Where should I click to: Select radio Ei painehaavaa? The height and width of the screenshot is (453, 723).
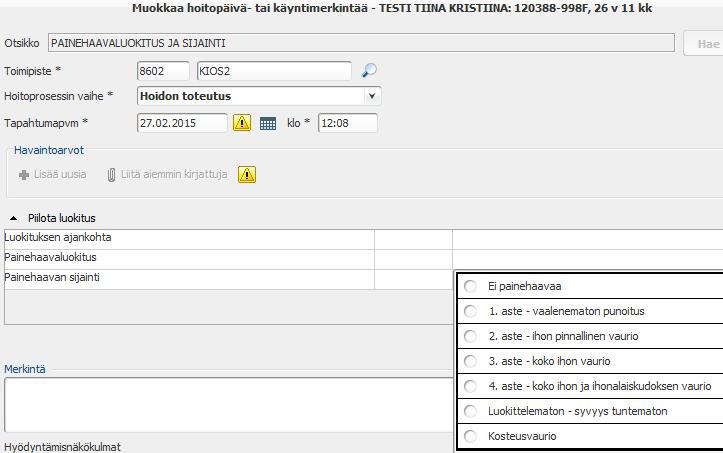[470, 286]
